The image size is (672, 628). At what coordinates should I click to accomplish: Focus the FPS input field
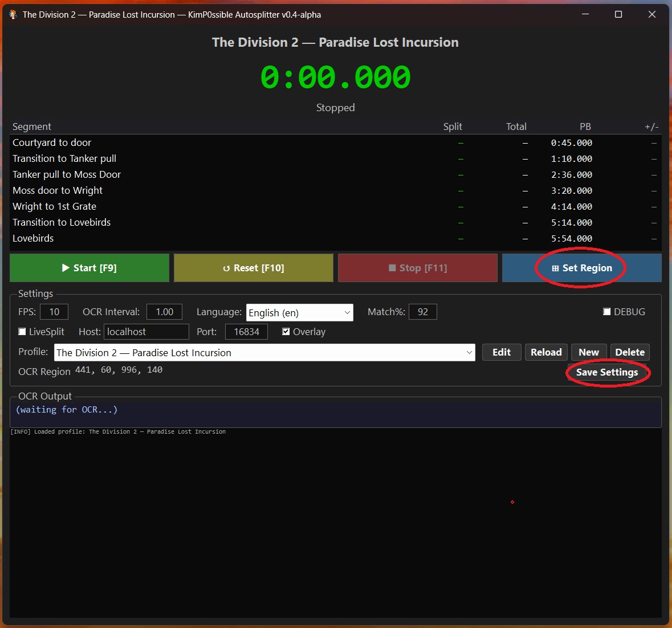pyautogui.click(x=54, y=312)
